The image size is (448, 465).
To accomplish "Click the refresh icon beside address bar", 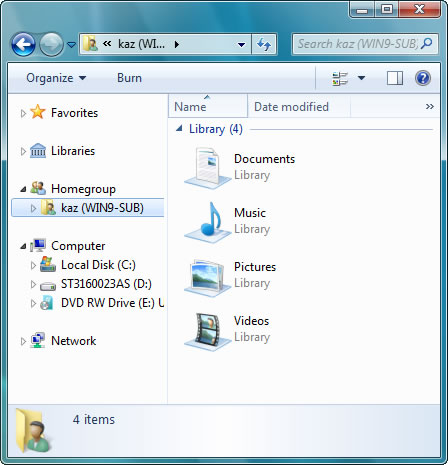I will pyautogui.click(x=264, y=44).
